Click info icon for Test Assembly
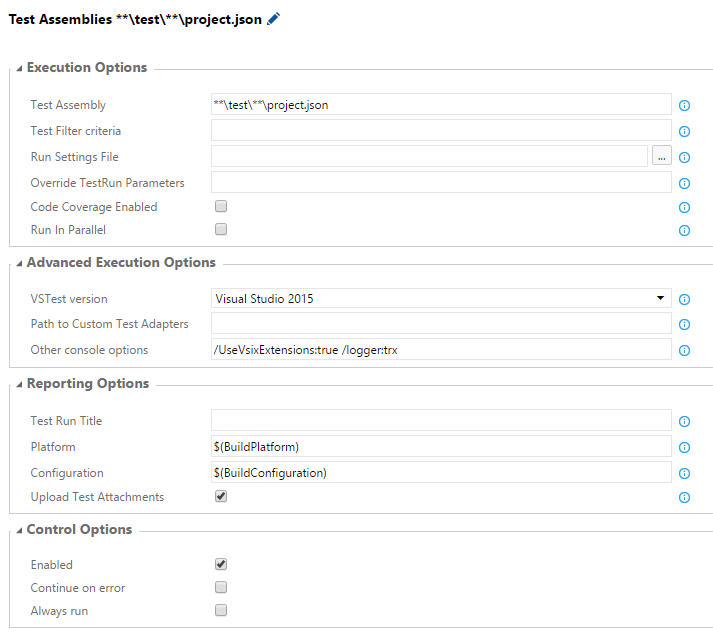 tap(685, 105)
